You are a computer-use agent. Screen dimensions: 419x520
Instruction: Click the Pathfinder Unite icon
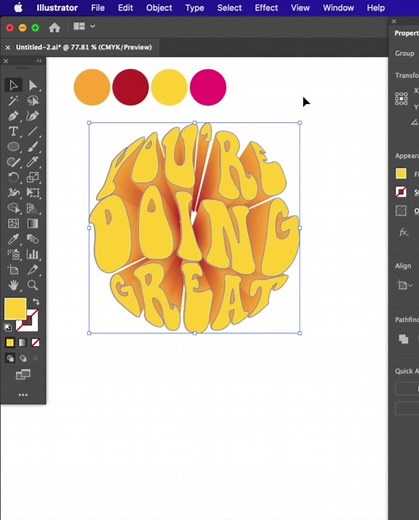click(x=403, y=339)
